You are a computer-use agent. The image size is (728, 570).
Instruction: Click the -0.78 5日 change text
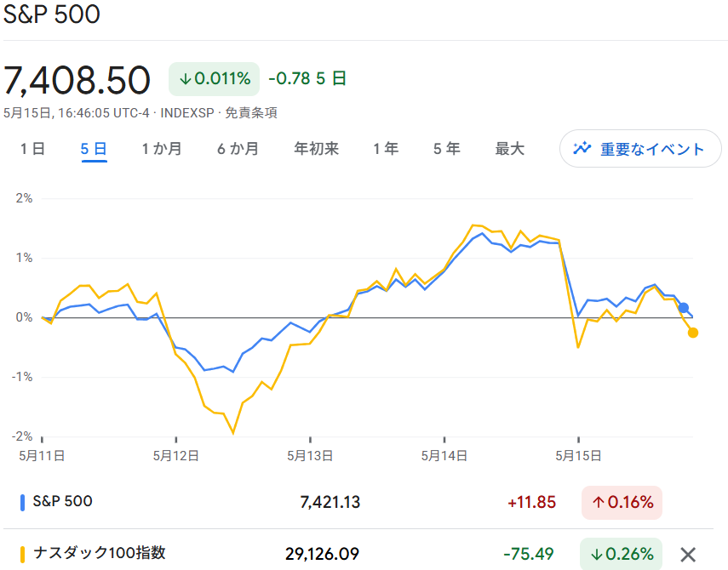pos(307,78)
